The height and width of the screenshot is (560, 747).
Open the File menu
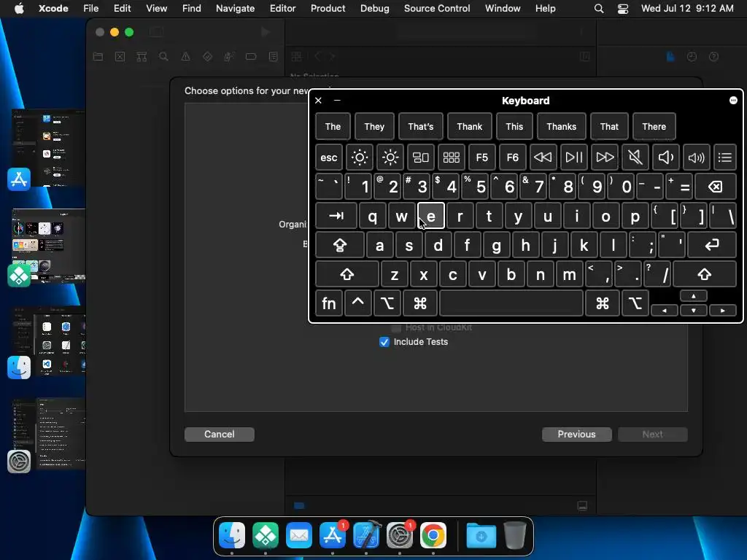click(90, 8)
